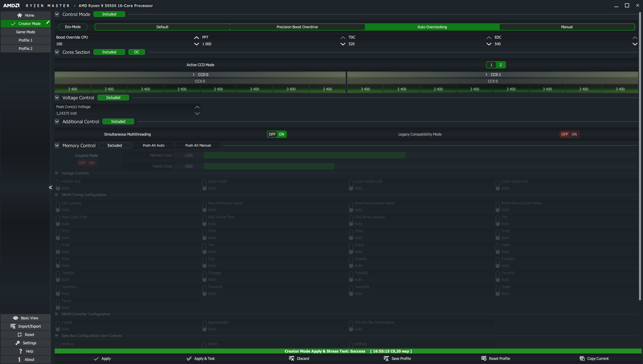Click the Copy Current icon

coord(582,359)
